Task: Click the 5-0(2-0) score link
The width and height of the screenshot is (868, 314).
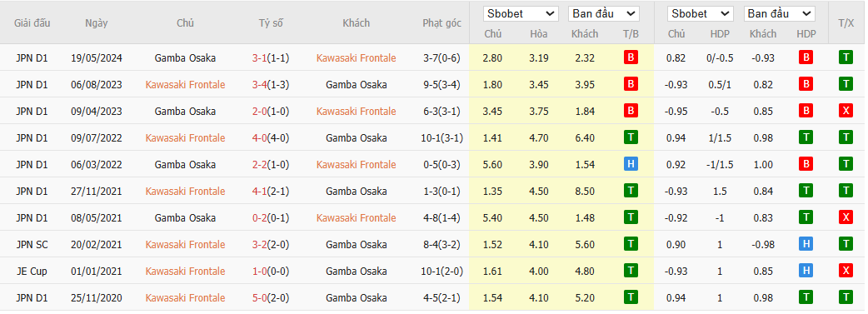Action: (271, 298)
